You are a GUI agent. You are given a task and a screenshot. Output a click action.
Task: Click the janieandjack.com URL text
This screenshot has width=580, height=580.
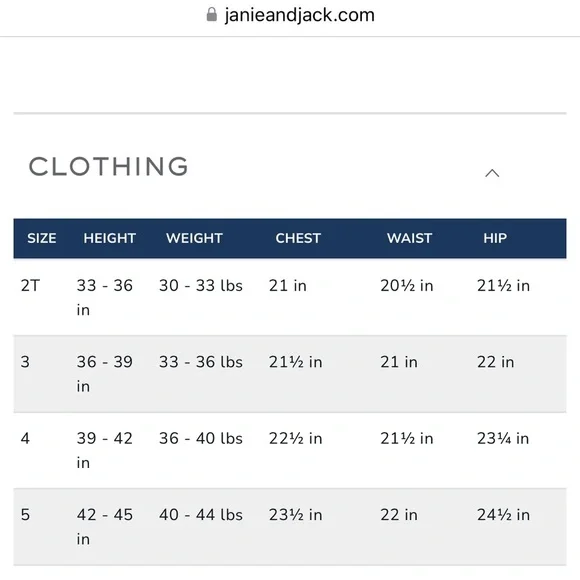coord(300,16)
